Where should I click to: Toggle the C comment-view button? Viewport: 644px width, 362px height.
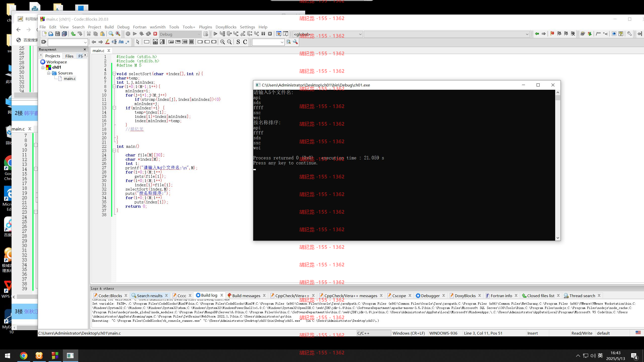click(x=245, y=42)
